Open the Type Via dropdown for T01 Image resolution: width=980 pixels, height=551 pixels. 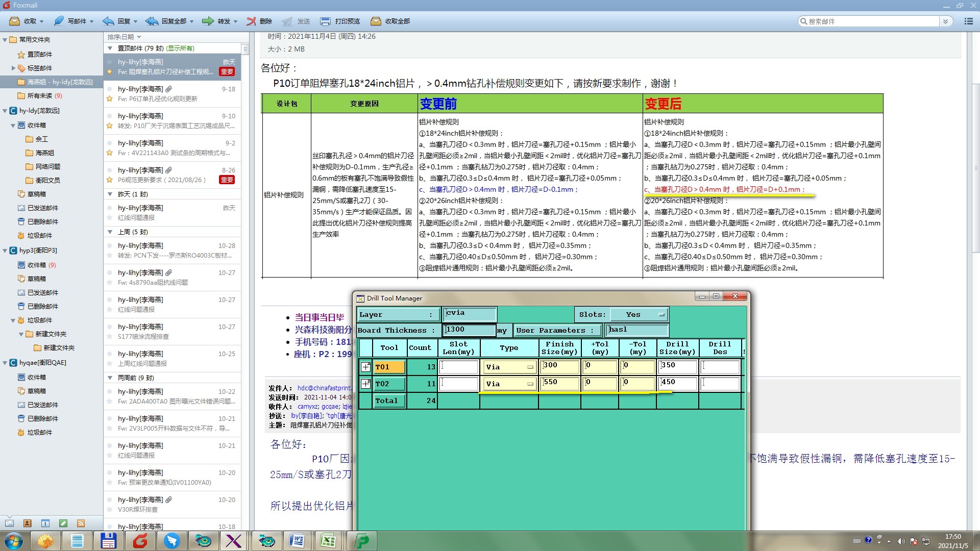(x=509, y=367)
